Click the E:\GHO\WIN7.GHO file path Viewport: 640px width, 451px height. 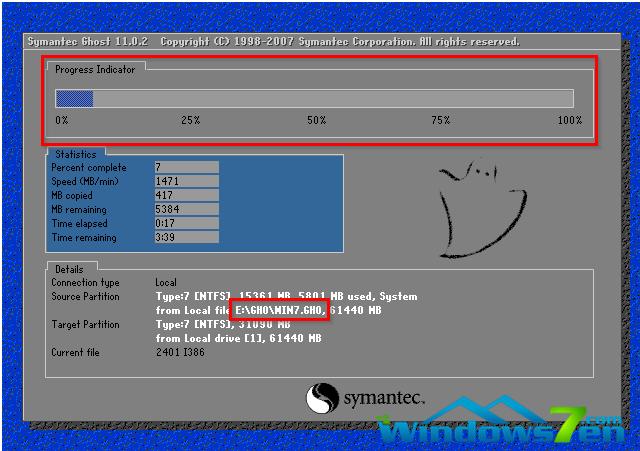point(279,311)
